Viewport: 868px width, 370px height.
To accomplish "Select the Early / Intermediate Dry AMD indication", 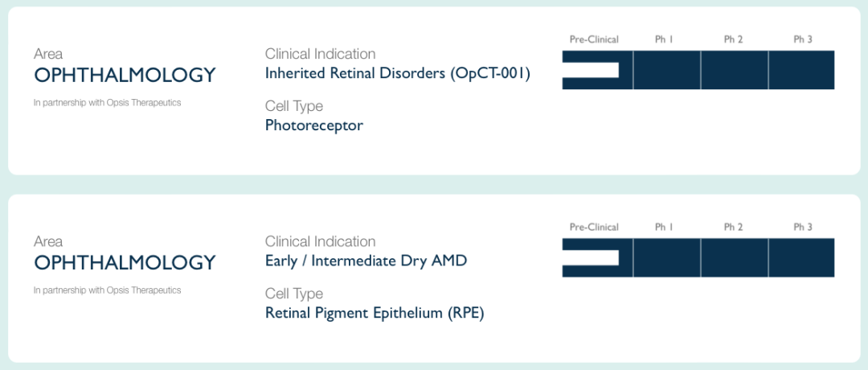I will pos(366,261).
